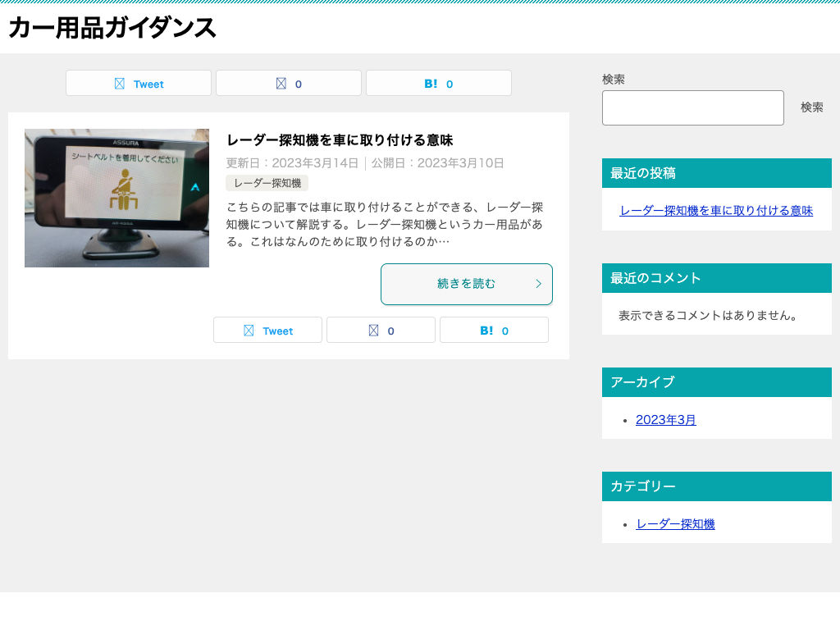This screenshot has height=630, width=840.
Task: Focus the 検索 search text field
Action: pos(692,107)
